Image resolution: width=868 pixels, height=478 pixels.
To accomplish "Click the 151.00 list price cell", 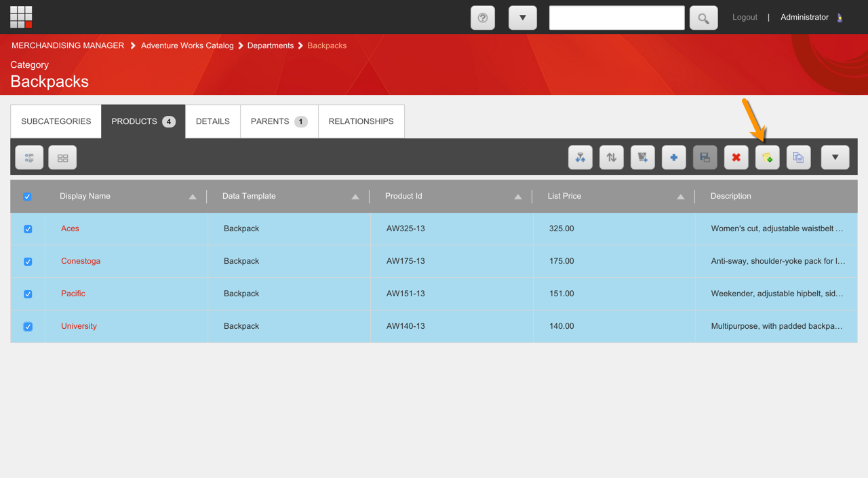I will [561, 294].
